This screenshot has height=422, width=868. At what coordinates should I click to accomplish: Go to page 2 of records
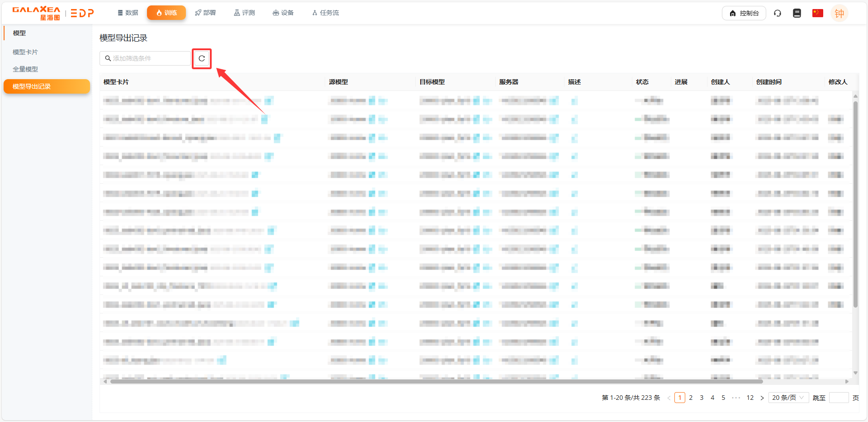click(x=691, y=398)
